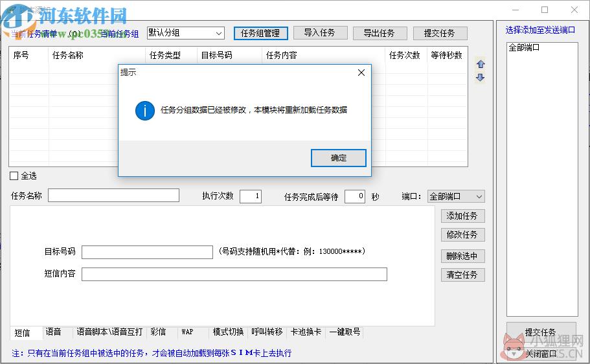The height and width of the screenshot is (364, 590).
Task: Open 任务组管理 button
Action: 260,33
